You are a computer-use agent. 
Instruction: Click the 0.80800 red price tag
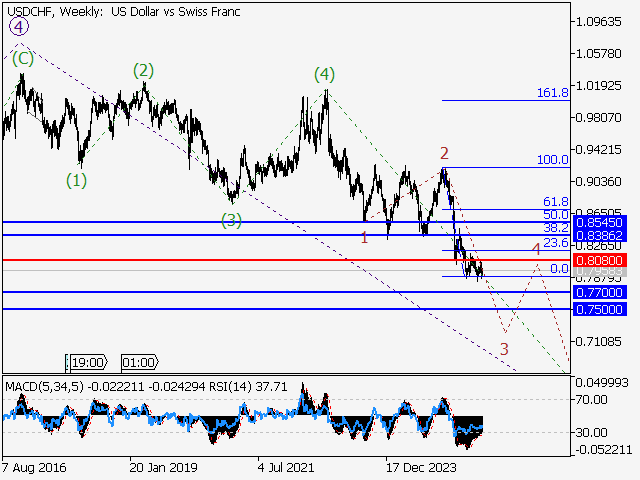(598, 260)
